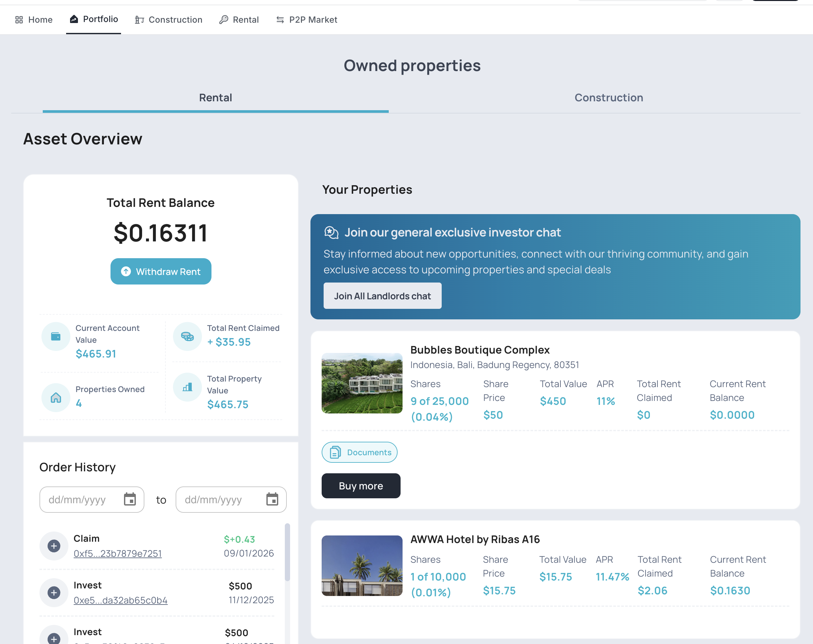Go to the Home nav item

tap(34, 20)
